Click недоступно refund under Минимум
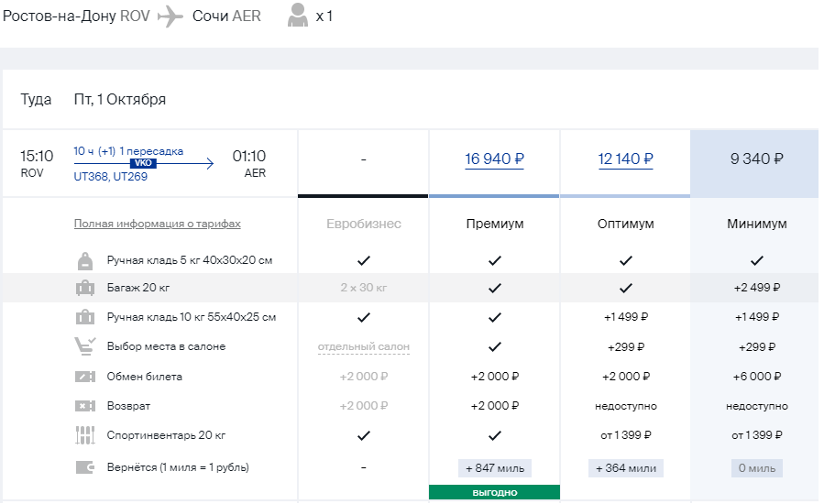The height and width of the screenshot is (504, 824). pos(757,406)
